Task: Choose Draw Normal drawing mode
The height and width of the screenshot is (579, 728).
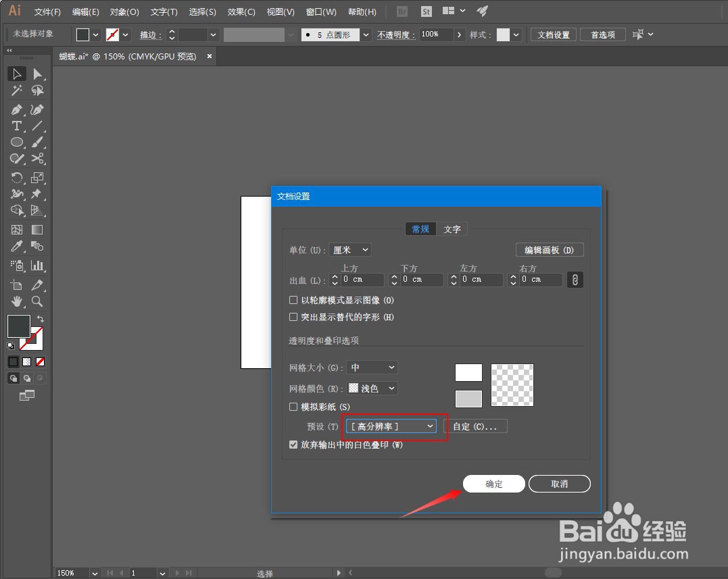Action: click(x=13, y=378)
